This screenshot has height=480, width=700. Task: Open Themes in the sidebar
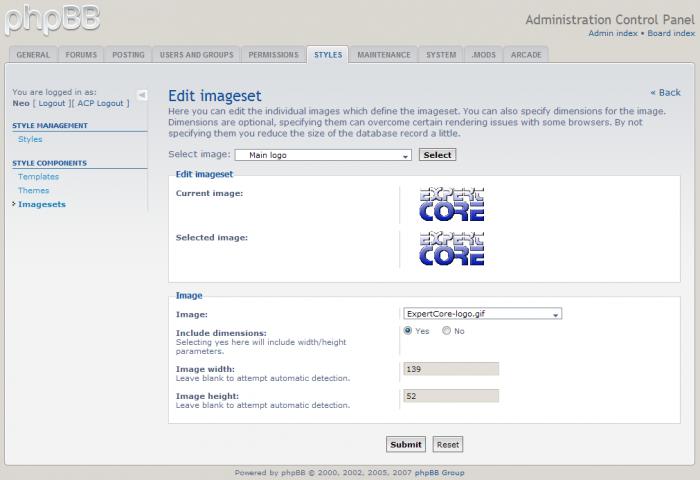[x=33, y=191]
